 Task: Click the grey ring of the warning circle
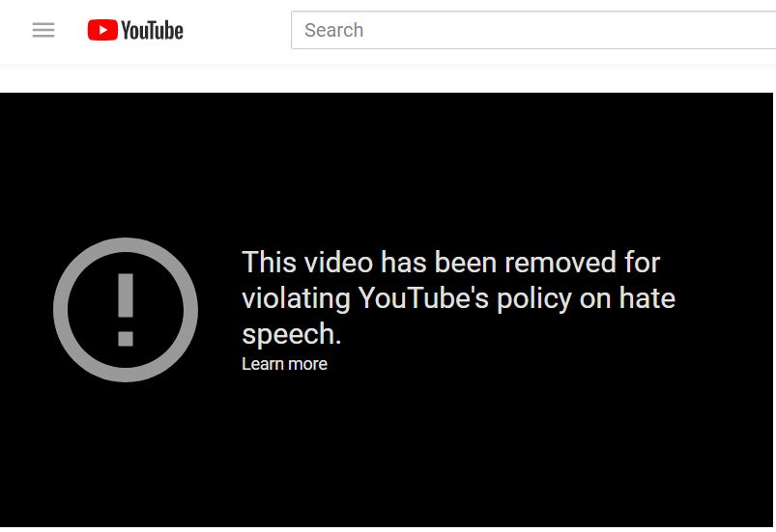click(60, 310)
